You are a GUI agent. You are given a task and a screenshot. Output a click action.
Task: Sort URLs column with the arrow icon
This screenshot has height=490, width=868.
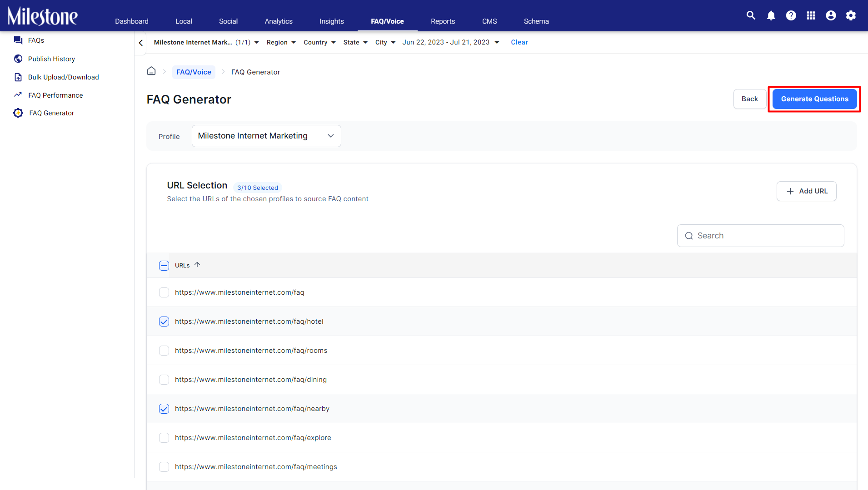197,265
